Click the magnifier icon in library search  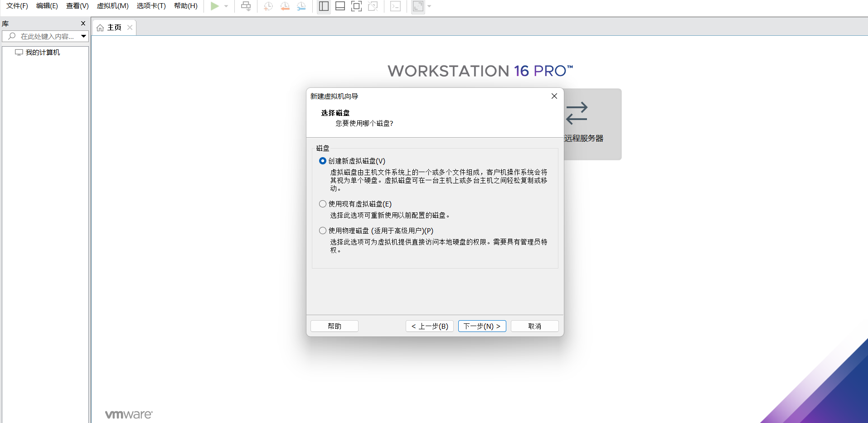coord(12,36)
